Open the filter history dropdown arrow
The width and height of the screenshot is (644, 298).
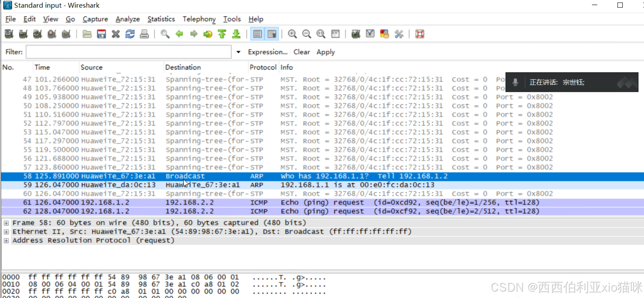point(238,52)
